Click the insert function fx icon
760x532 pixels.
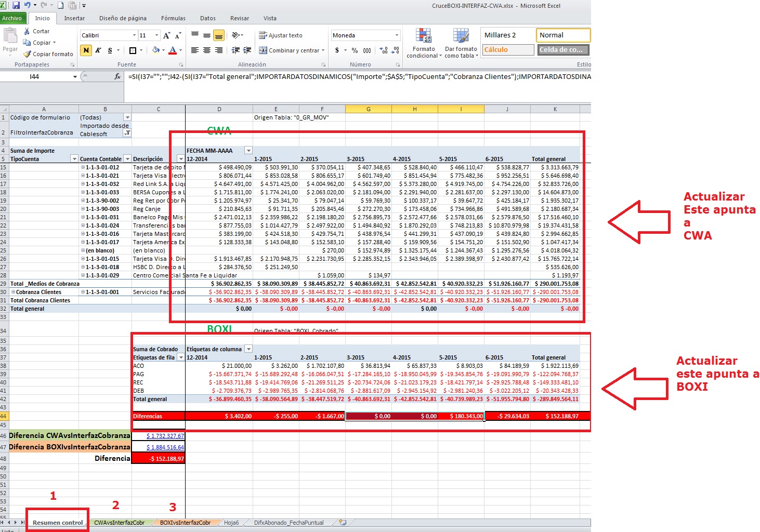point(117,76)
